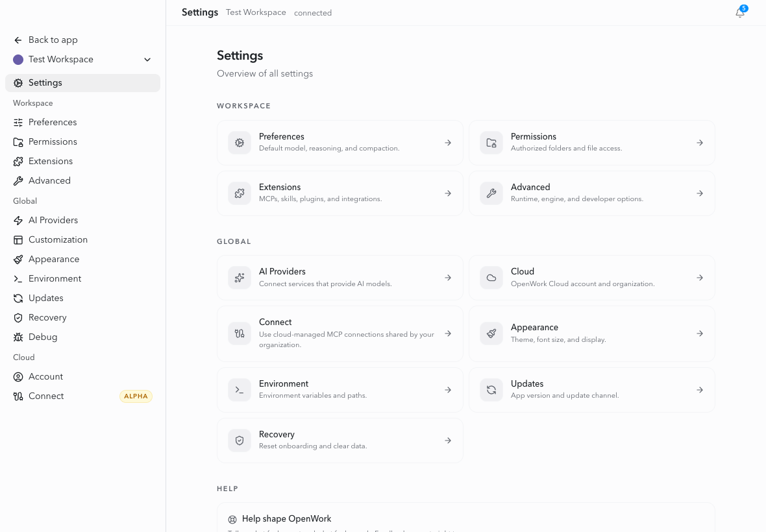This screenshot has width=766, height=532.
Task: Open AI Providers card arrow
Action: (448, 278)
